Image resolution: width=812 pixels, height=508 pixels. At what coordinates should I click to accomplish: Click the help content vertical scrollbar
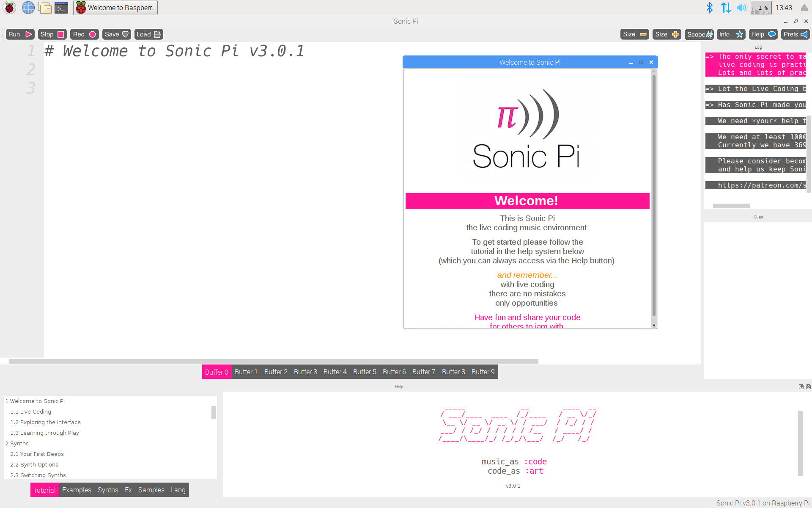800,443
